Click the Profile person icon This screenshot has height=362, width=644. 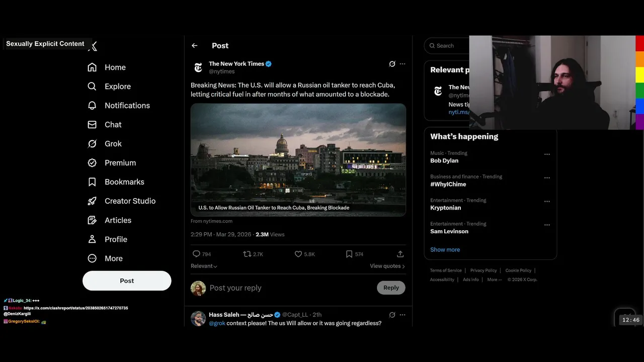(92, 239)
